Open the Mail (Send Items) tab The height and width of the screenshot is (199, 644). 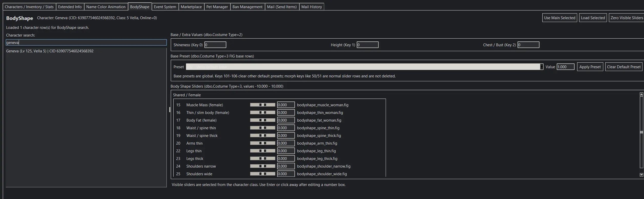pos(282,7)
